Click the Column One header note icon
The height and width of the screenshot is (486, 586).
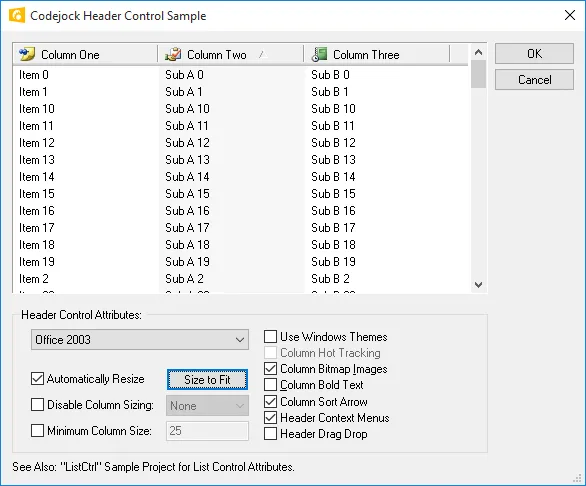point(27,54)
